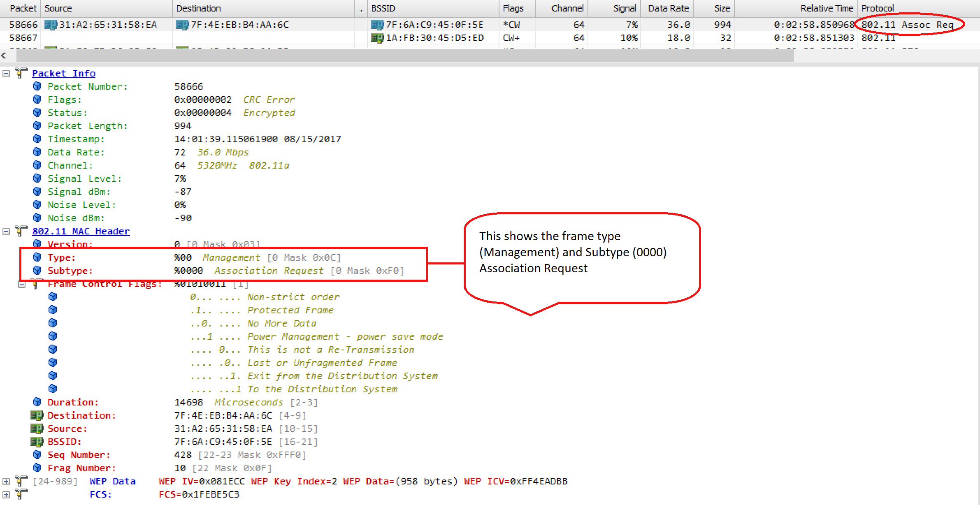Screen dimensions: 980x505
Task: Click the left scroll arrow below the packet list
Action: tap(4, 55)
